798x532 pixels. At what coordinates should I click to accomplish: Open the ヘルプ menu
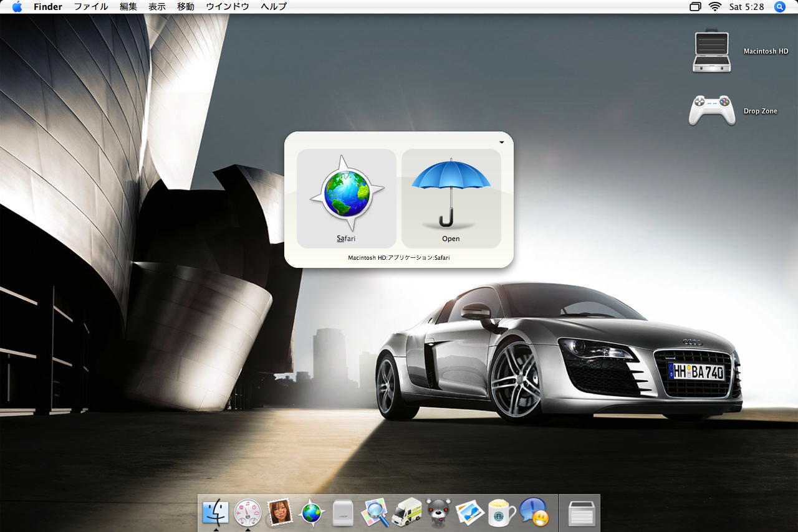tap(274, 7)
